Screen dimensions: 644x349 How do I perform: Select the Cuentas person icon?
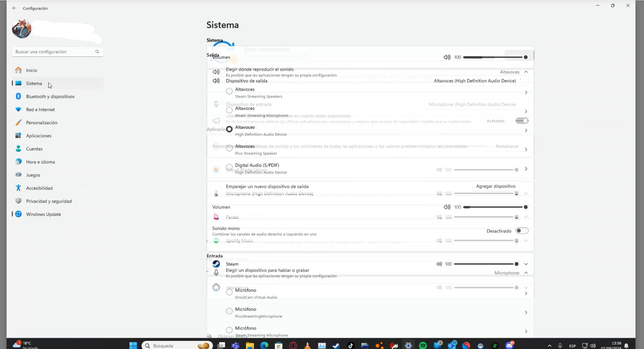pyautogui.click(x=18, y=148)
